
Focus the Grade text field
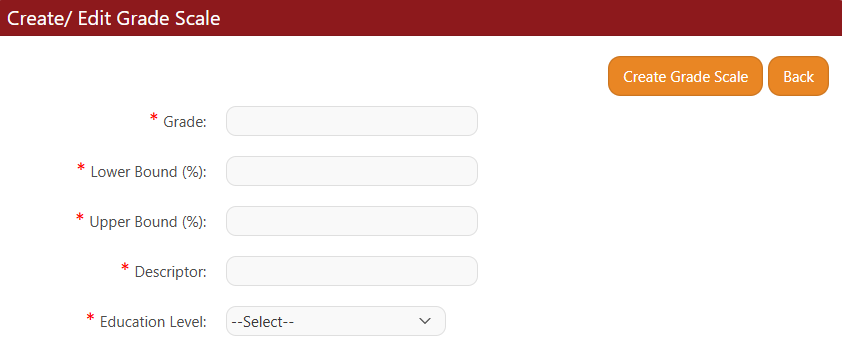352,121
